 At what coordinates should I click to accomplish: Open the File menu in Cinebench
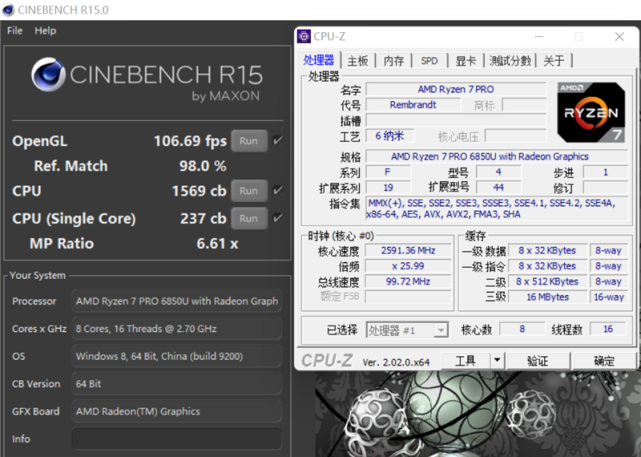point(15,31)
